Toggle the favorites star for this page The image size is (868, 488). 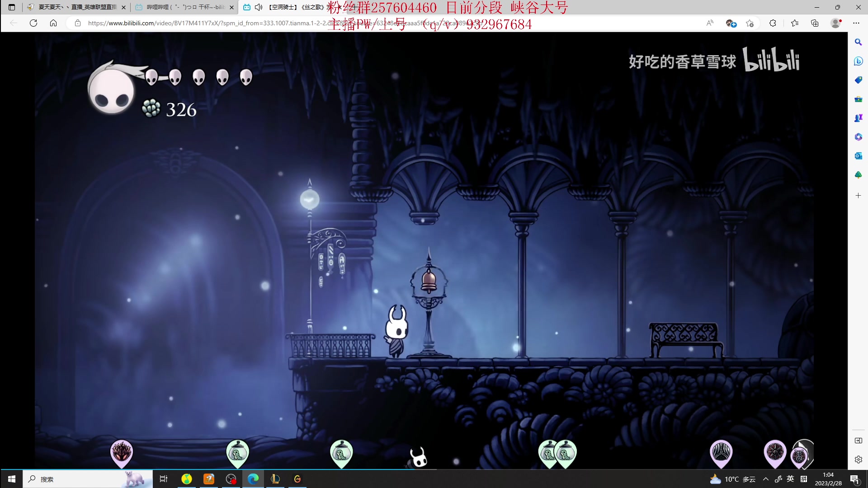pyautogui.click(x=750, y=23)
